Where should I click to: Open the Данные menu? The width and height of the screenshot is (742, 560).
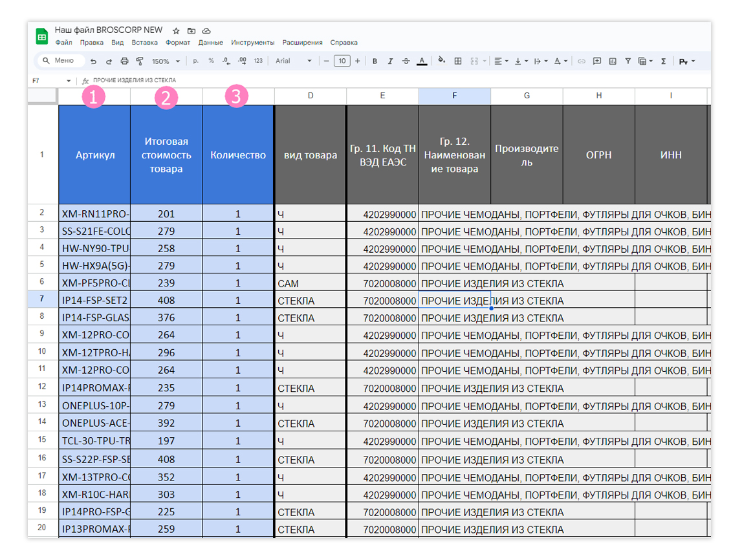[211, 43]
